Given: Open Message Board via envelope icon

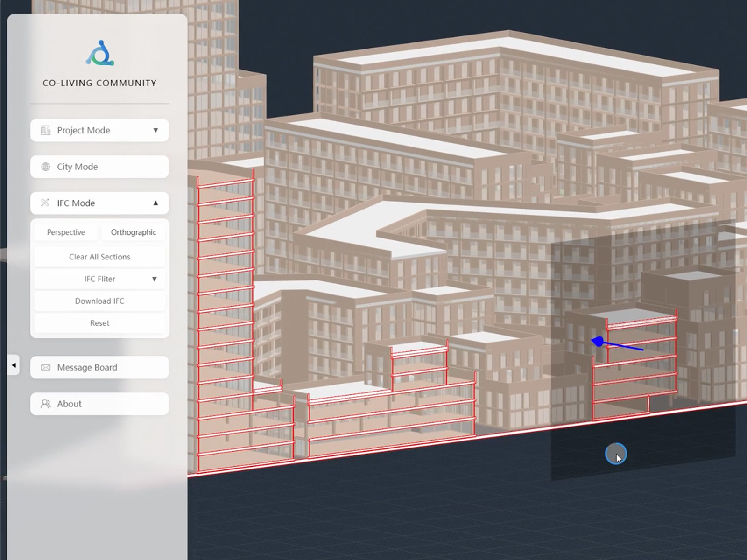Looking at the screenshot, I should [45, 367].
